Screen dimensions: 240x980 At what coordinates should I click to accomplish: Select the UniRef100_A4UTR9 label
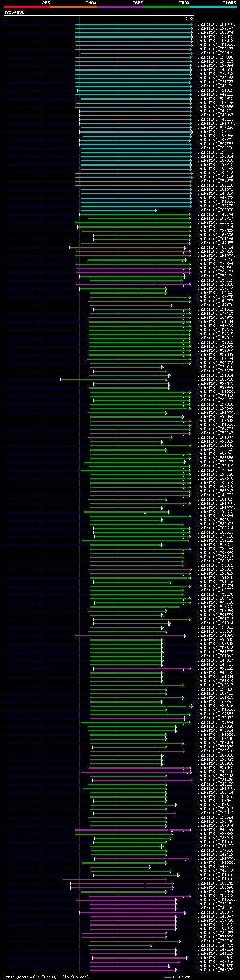215,830
